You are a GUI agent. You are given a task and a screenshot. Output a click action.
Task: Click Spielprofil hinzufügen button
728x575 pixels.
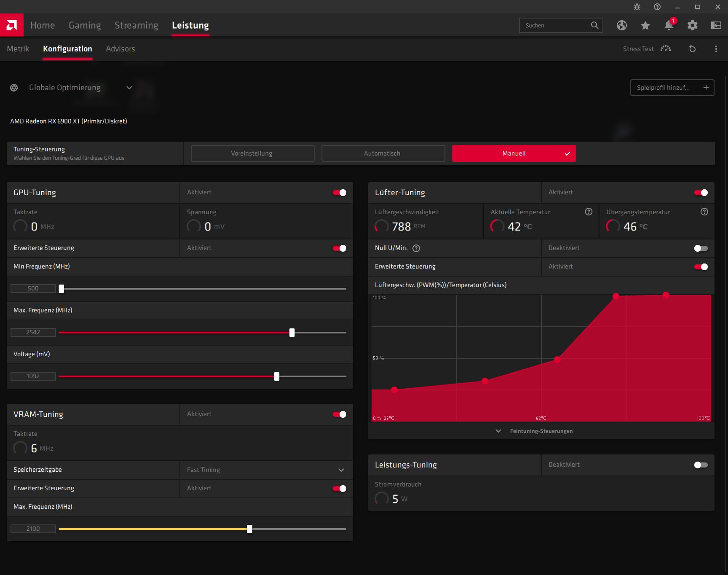672,88
